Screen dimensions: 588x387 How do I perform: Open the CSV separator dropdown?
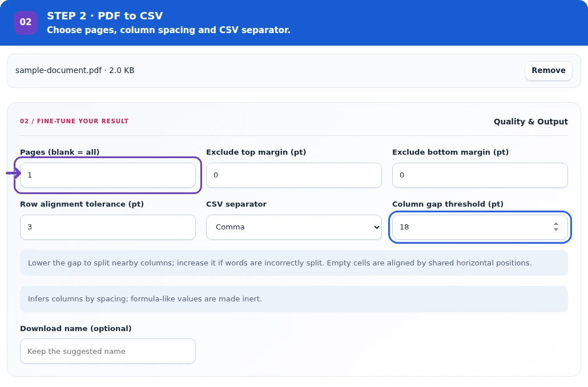click(x=293, y=227)
